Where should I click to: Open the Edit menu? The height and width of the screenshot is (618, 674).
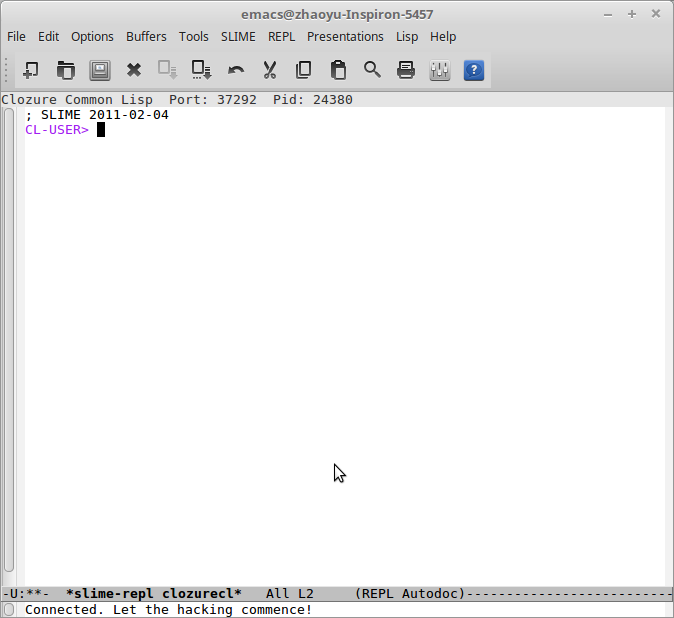[49, 37]
